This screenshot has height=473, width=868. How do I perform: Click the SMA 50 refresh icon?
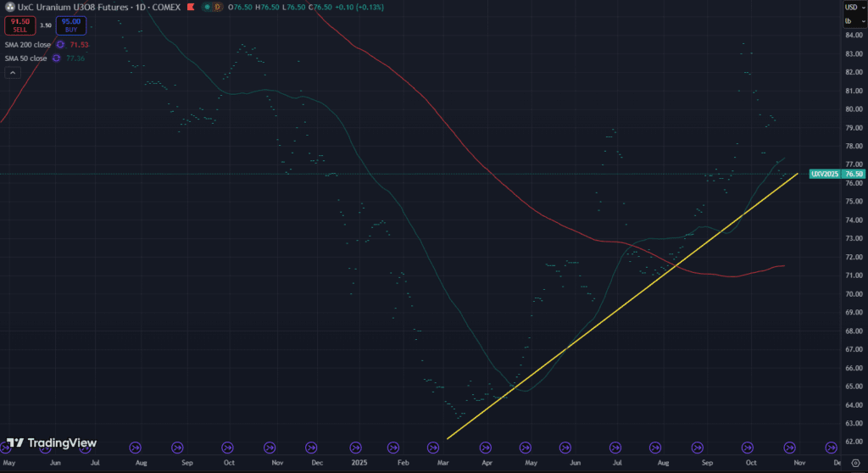click(x=56, y=58)
